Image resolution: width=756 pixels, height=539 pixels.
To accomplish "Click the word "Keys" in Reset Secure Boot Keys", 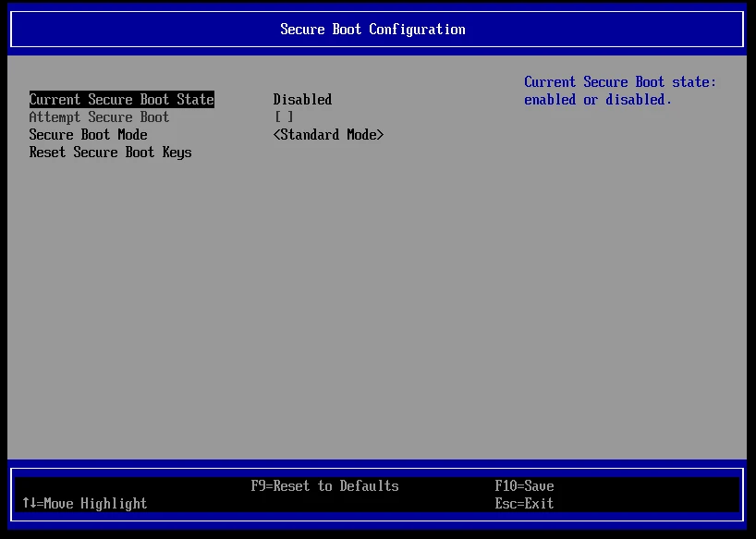I will [177, 153].
